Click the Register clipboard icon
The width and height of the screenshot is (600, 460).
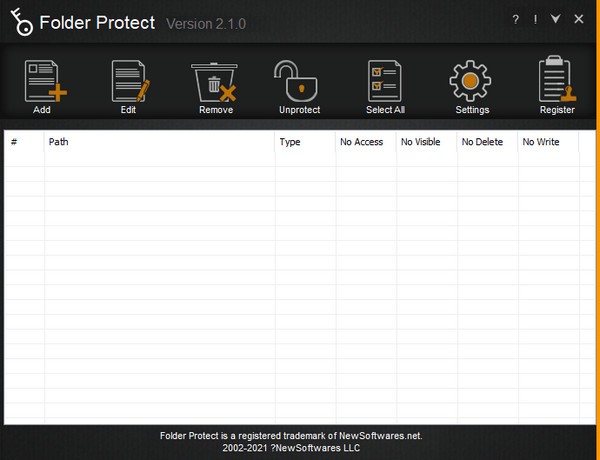pyautogui.click(x=557, y=79)
